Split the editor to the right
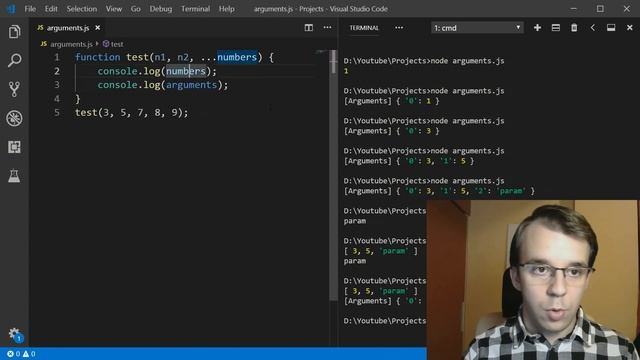Viewport: 640px width, 360px height. point(309,28)
